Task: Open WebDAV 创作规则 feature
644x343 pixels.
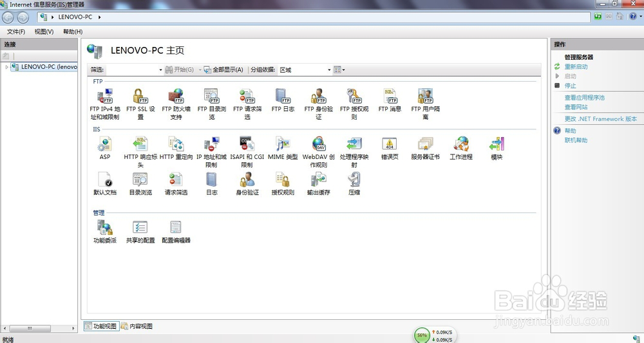Action: coord(318,152)
